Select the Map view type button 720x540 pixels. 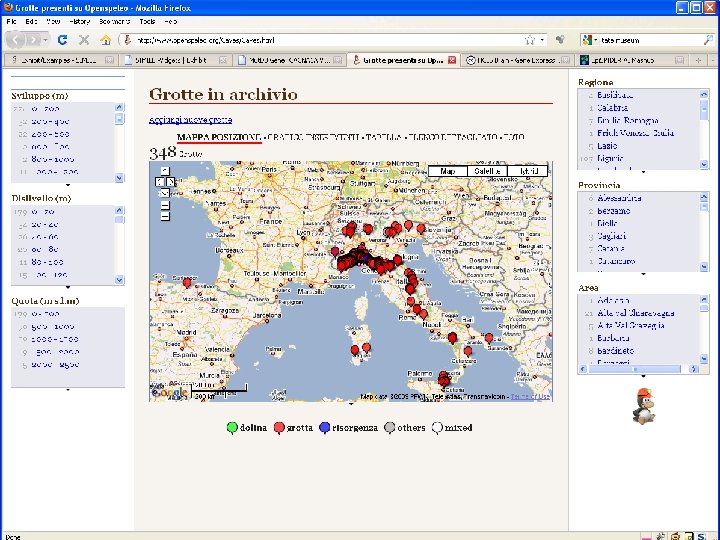pyautogui.click(x=448, y=171)
